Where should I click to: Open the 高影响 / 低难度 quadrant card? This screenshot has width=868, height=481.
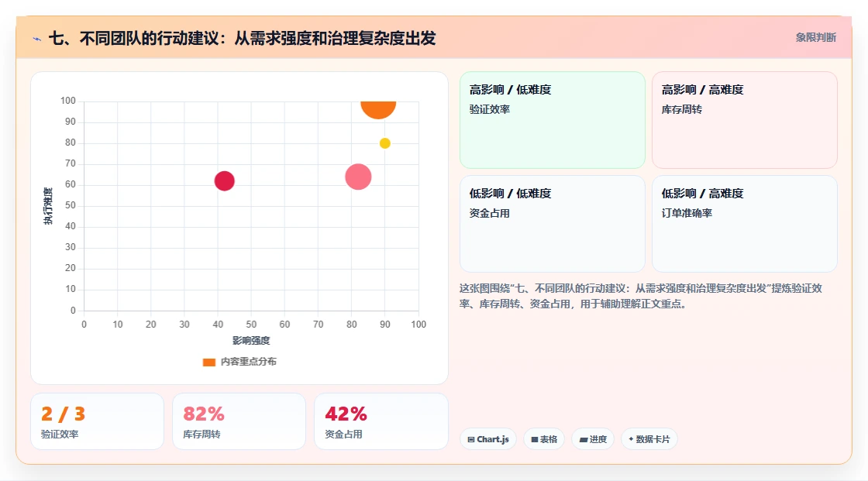pyautogui.click(x=553, y=119)
